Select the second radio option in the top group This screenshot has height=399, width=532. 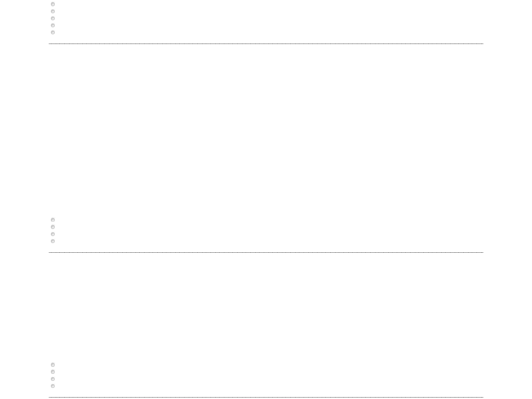click(x=53, y=11)
